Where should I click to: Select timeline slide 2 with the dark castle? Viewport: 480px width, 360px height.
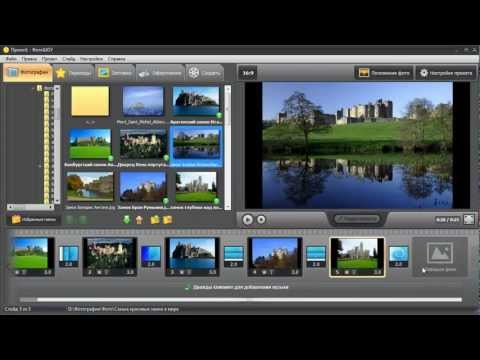point(110,257)
